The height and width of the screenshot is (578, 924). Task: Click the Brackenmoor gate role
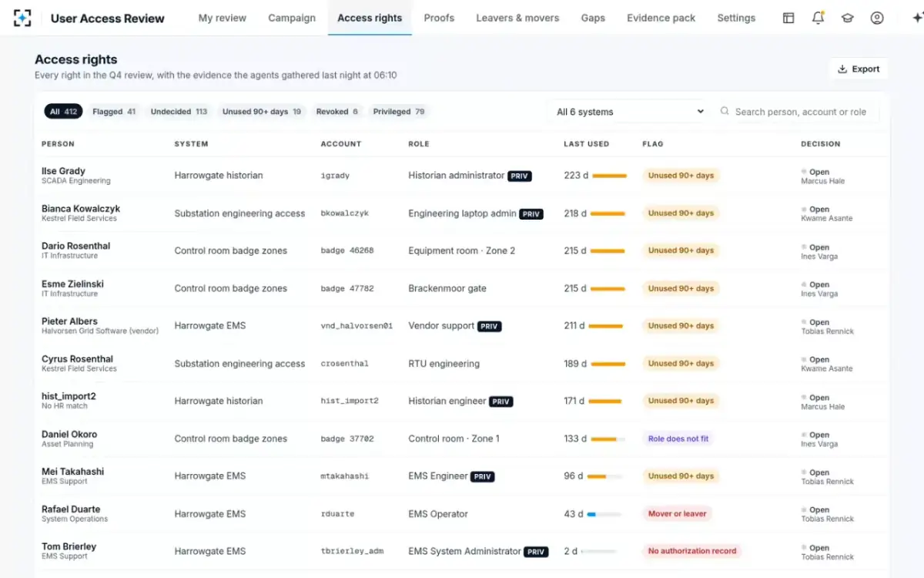[447, 288]
